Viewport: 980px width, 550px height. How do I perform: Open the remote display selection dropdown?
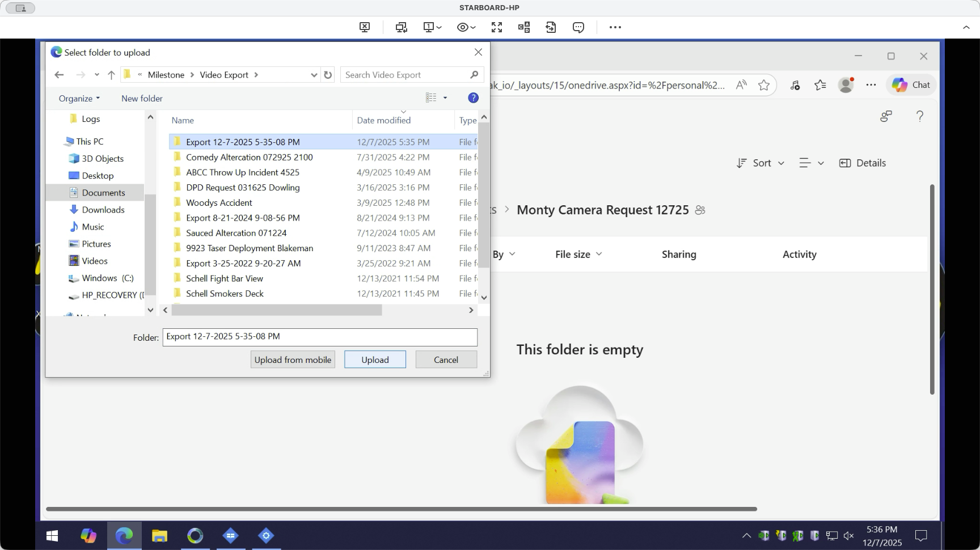coord(433,27)
